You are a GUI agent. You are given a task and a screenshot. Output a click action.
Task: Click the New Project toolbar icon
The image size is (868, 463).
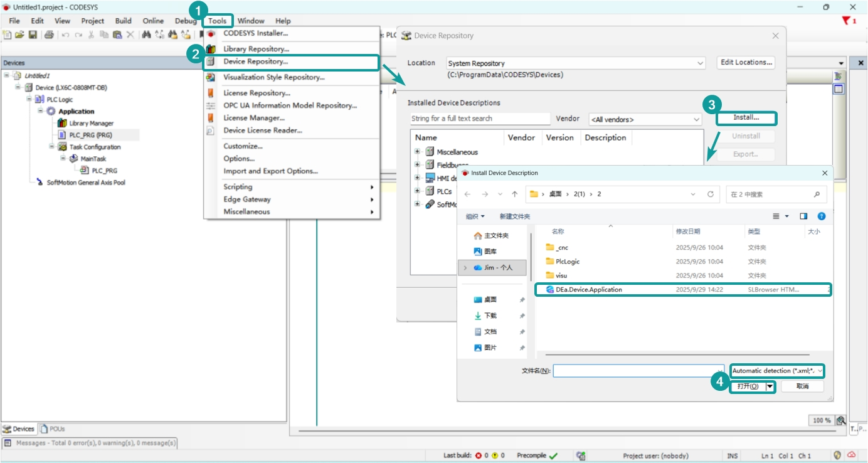tap(7, 35)
